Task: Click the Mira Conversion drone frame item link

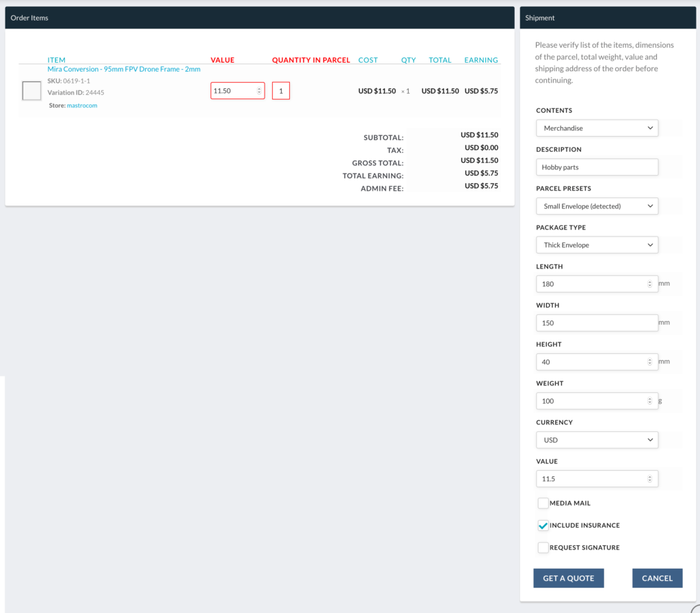Action: tap(124, 69)
